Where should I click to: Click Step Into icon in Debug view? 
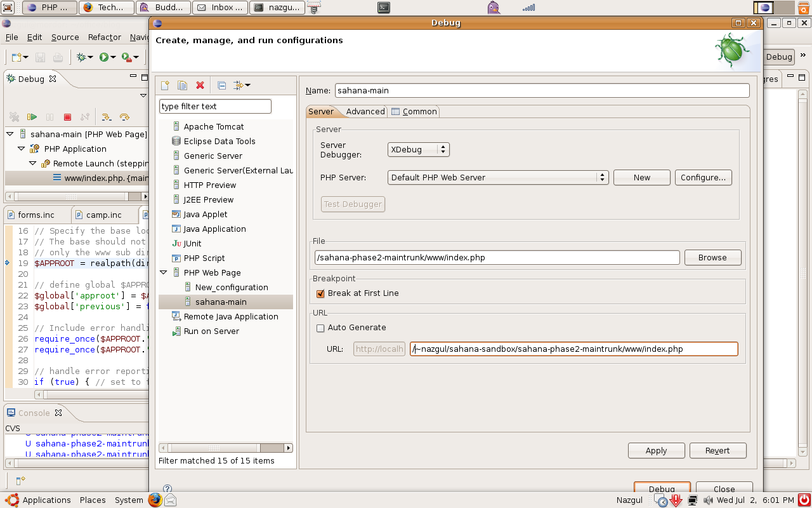[x=107, y=117]
